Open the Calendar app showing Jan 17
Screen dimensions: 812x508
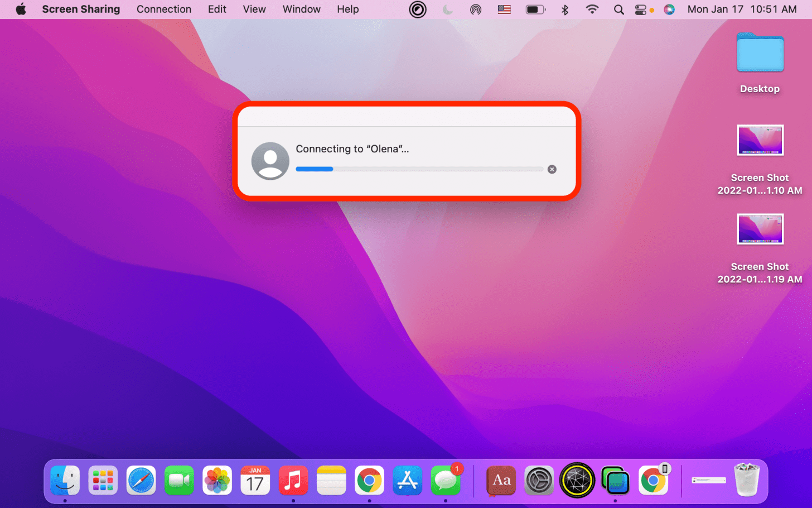pos(255,480)
